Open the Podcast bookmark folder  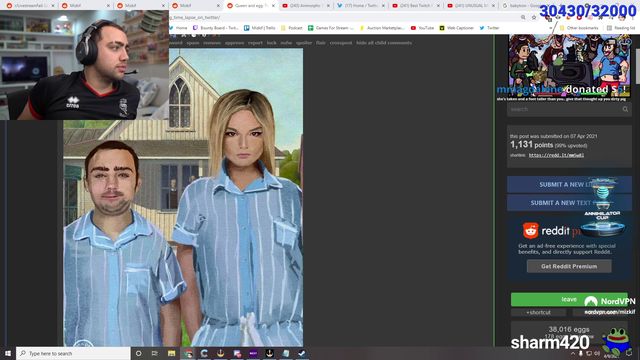[291, 28]
